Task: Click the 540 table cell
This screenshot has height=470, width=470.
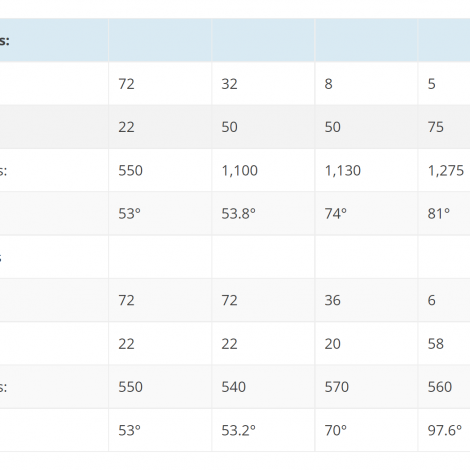Action: pyautogui.click(x=263, y=387)
